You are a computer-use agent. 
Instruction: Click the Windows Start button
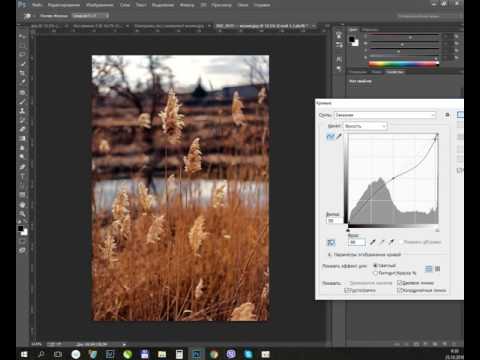pyautogui.click(x=24, y=354)
